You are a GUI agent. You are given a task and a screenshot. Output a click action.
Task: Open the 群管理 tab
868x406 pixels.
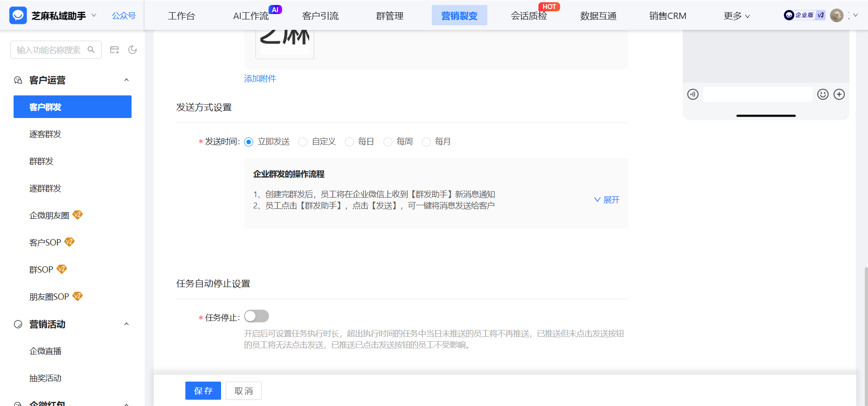pos(390,16)
